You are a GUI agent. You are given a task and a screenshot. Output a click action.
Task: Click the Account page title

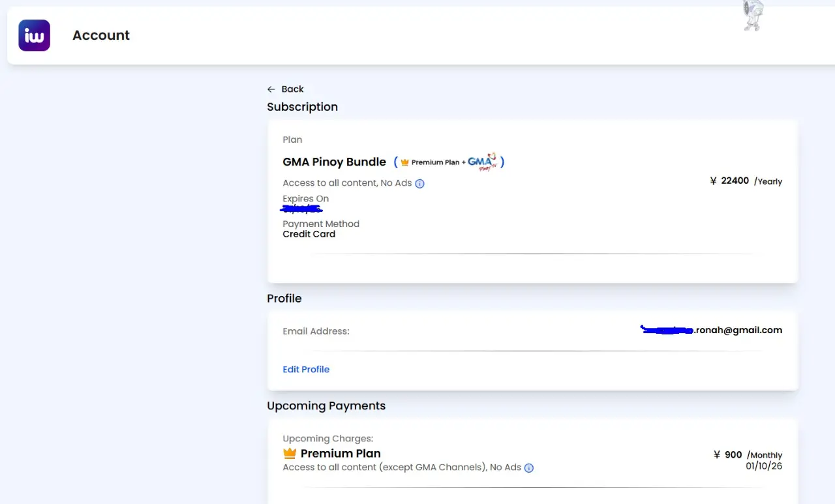101,35
